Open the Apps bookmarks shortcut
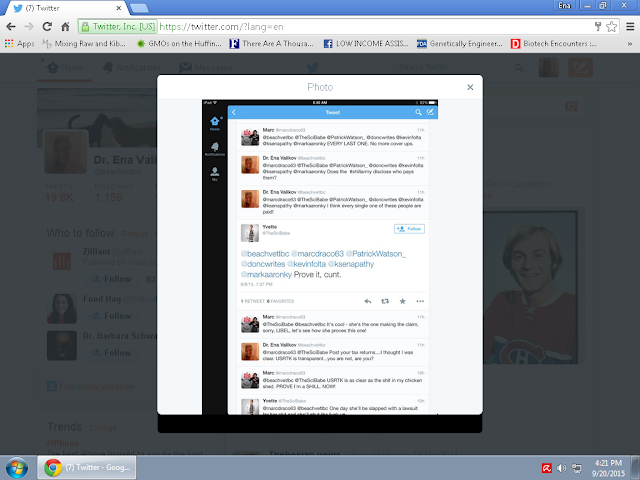The image size is (640, 480). (x=20, y=44)
